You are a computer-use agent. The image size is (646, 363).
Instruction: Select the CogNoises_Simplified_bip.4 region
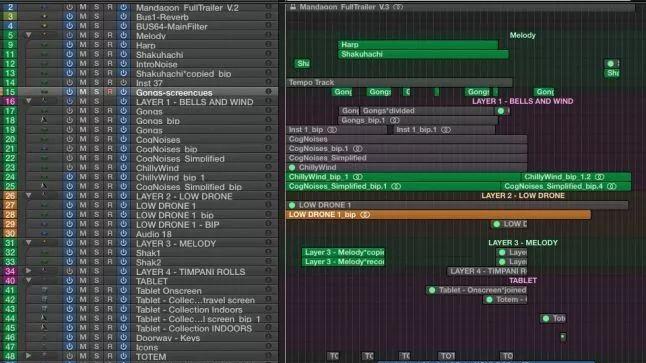(x=566, y=186)
